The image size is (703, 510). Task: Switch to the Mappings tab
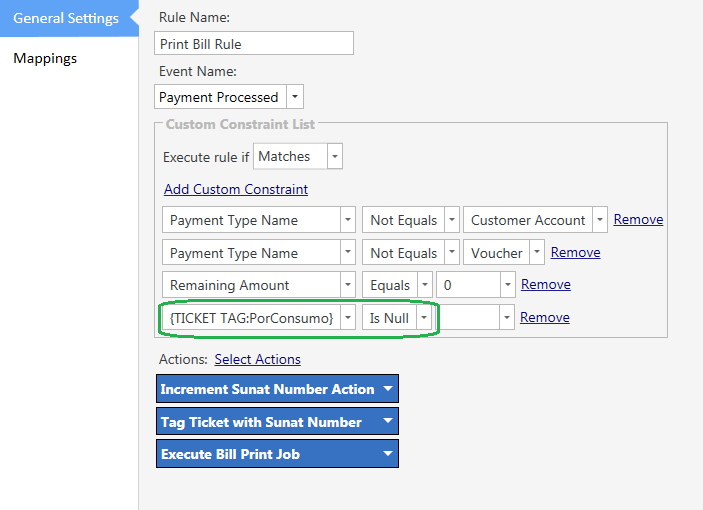[x=45, y=58]
